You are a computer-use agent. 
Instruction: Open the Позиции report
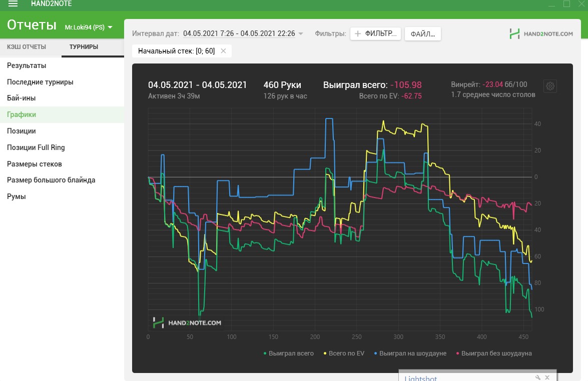[62, 131]
